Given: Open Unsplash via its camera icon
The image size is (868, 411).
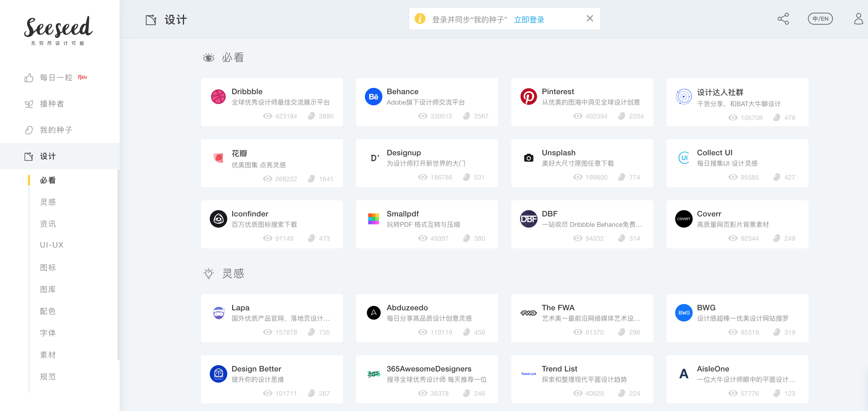Looking at the screenshot, I should (529, 157).
